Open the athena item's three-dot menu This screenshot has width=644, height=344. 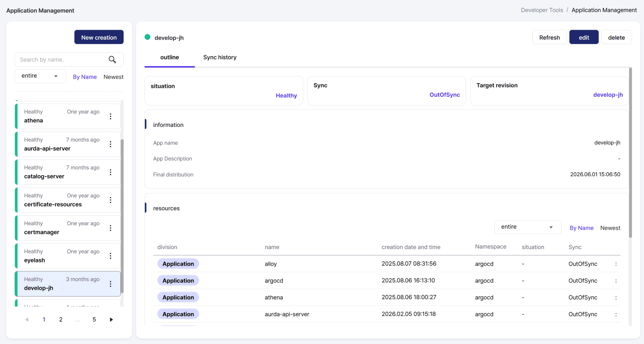pos(110,117)
